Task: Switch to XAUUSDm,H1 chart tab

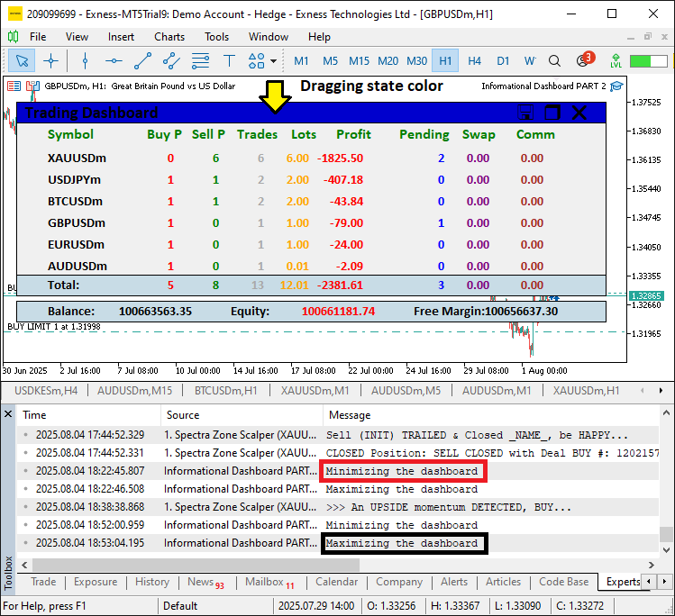Action: tap(587, 391)
